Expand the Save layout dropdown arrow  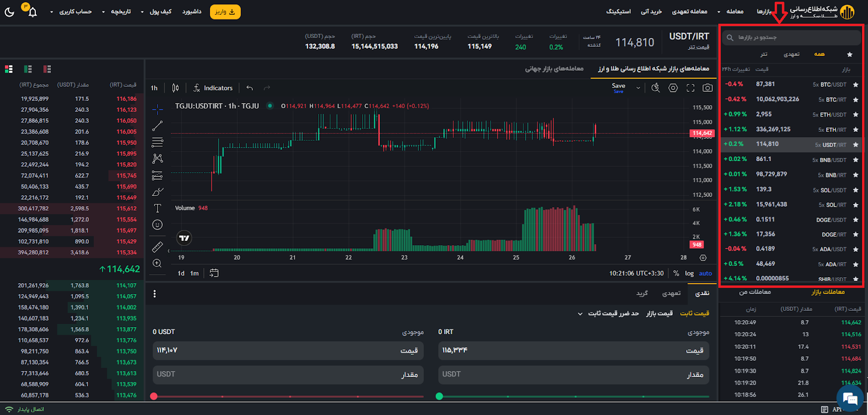tap(638, 88)
